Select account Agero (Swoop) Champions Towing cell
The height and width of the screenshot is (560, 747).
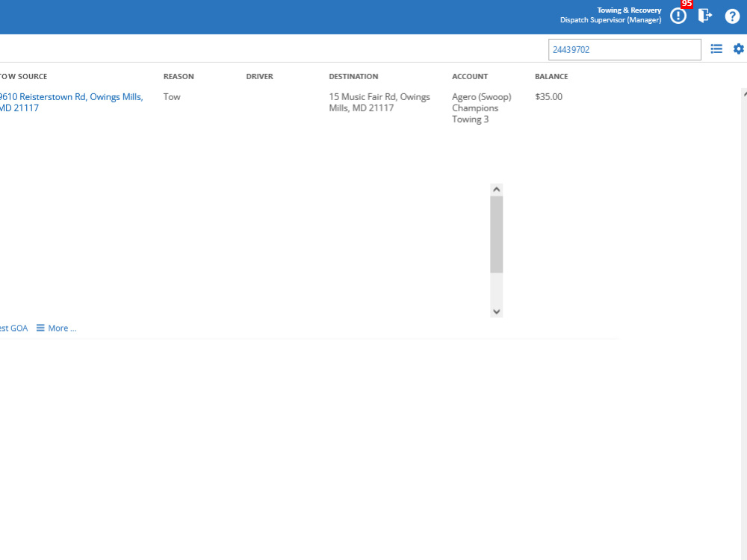(482, 108)
